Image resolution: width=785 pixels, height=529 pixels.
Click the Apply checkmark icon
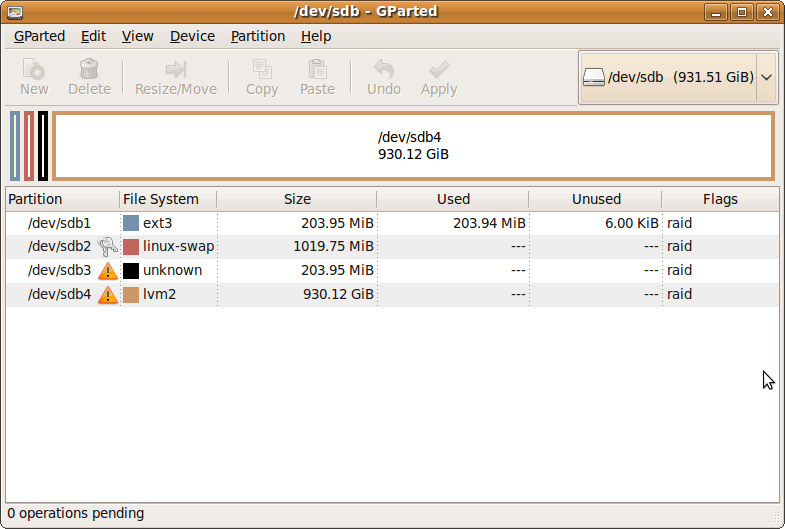click(x=439, y=70)
